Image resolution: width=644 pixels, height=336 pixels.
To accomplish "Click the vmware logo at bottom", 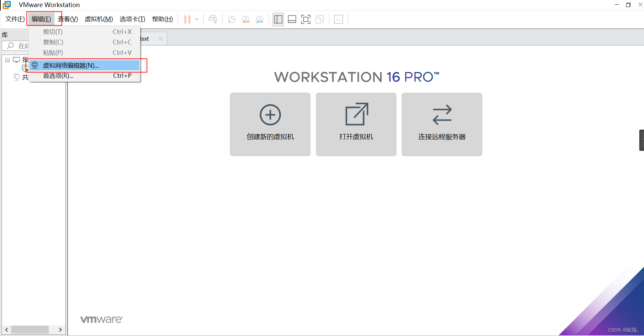I will click(x=102, y=320).
